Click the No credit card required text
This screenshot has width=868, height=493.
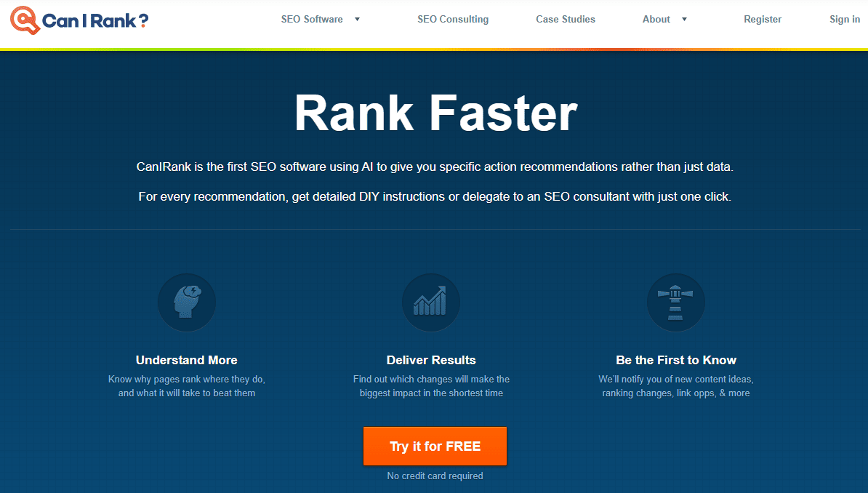[435, 476]
